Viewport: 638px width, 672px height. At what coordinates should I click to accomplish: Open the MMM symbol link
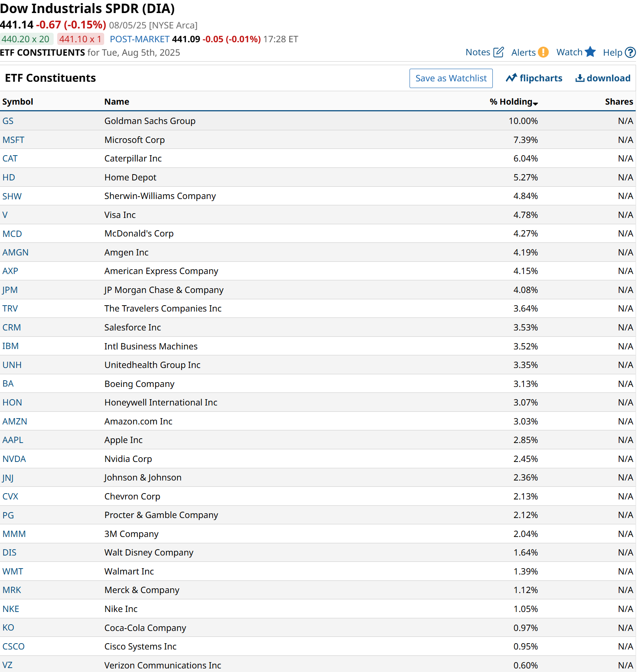click(x=14, y=534)
